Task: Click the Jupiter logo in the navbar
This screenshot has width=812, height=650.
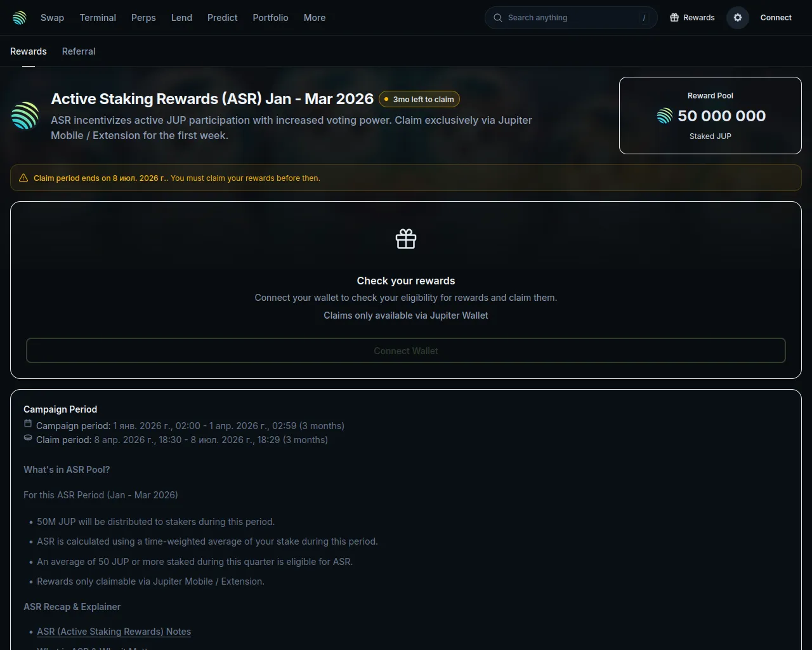Action: (20, 18)
